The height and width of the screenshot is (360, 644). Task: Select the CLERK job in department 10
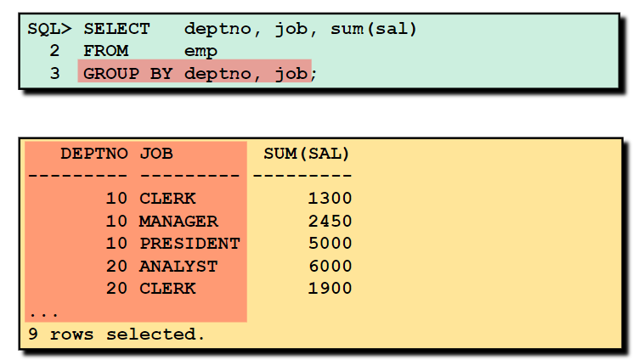(x=167, y=199)
